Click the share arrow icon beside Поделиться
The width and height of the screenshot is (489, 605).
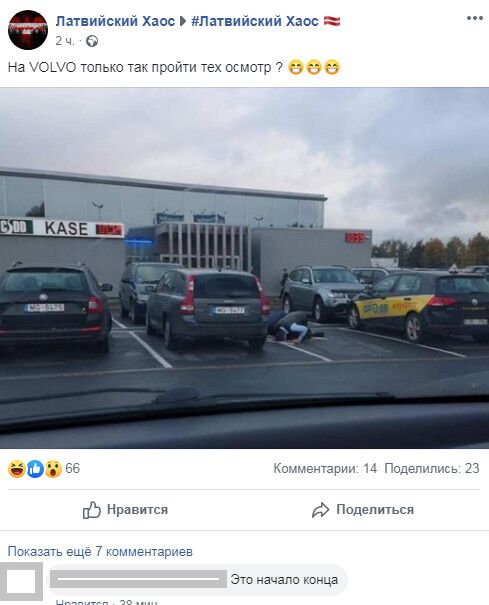point(320,510)
